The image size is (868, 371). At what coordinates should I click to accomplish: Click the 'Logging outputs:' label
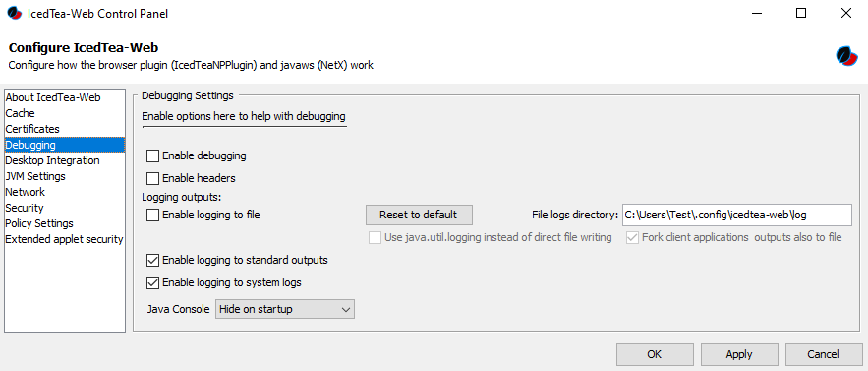[181, 197]
